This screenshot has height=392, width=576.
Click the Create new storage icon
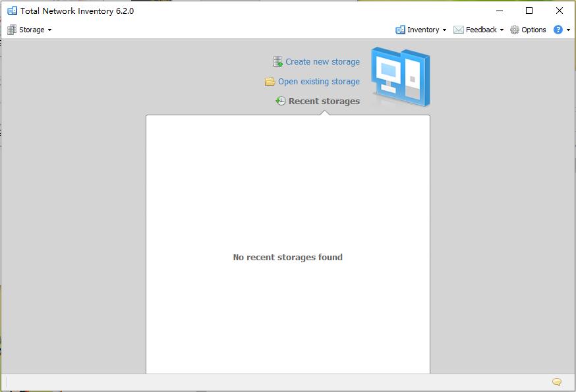click(277, 61)
